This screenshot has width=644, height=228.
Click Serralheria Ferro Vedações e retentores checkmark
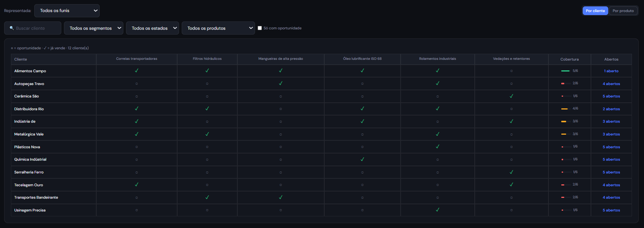tap(511, 172)
